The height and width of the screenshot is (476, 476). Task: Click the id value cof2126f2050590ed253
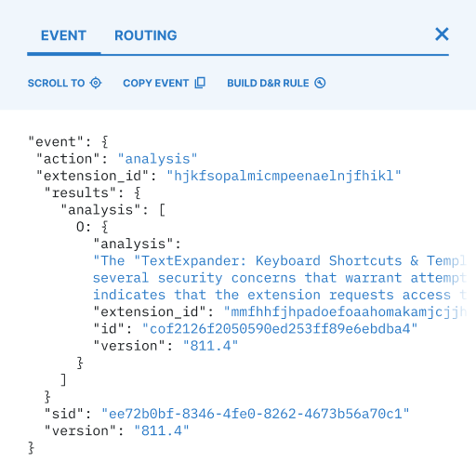pyautogui.click(x=280, y=329)
